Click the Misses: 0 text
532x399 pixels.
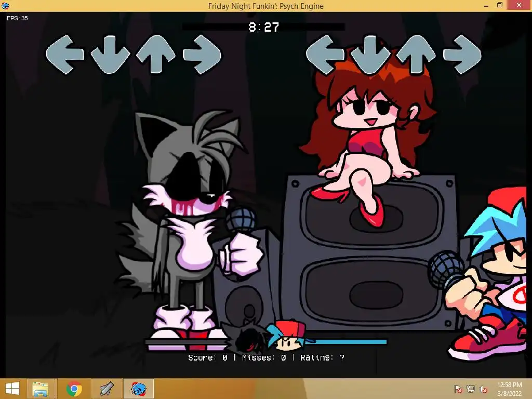[x=264, y=357]
